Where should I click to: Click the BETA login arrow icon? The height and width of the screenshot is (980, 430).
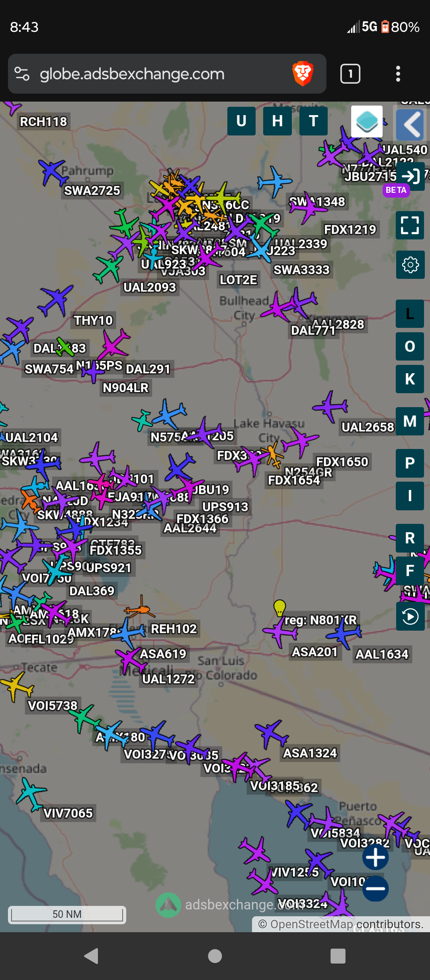[x=410, y=176]
